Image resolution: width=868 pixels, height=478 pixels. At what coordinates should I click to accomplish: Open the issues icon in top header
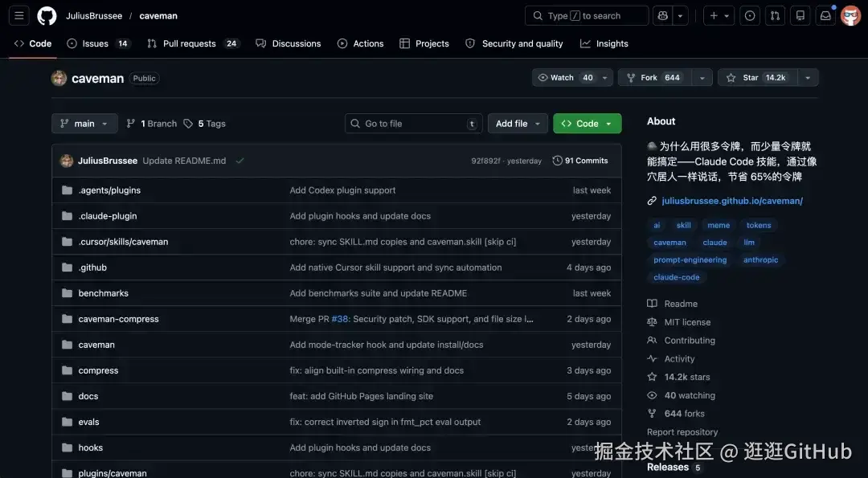[x=750, y=16]
